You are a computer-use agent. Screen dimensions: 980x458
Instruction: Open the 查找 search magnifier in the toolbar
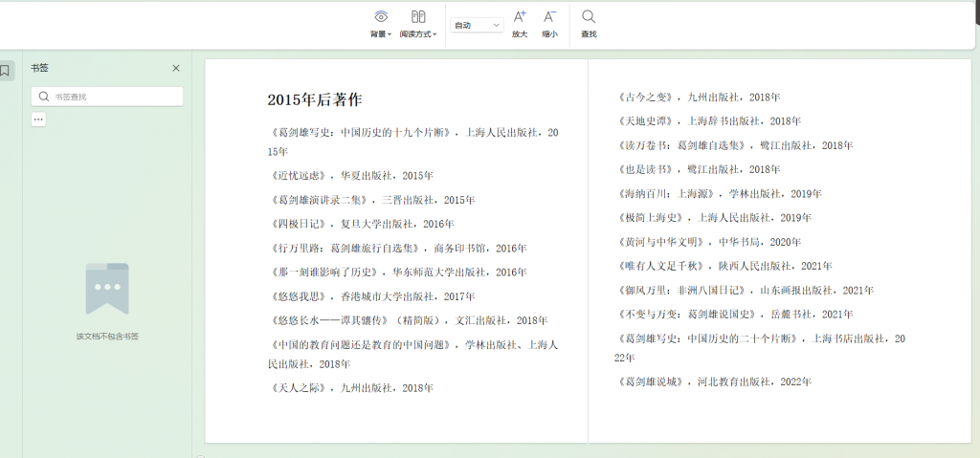point(589,16)
